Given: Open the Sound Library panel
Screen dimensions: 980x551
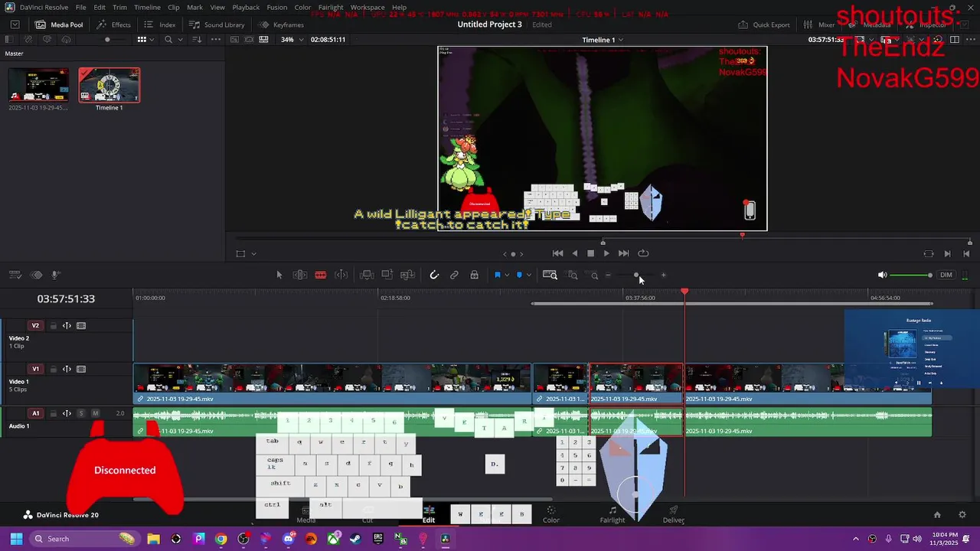Looking at the screenshot, I should point(217,24).
